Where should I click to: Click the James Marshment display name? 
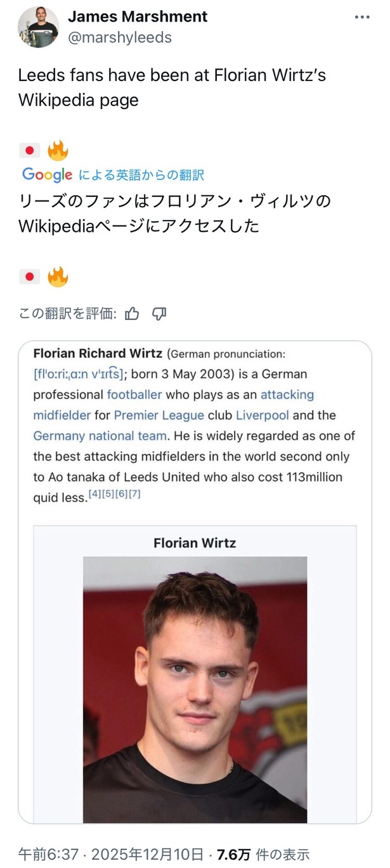[137, 16]
